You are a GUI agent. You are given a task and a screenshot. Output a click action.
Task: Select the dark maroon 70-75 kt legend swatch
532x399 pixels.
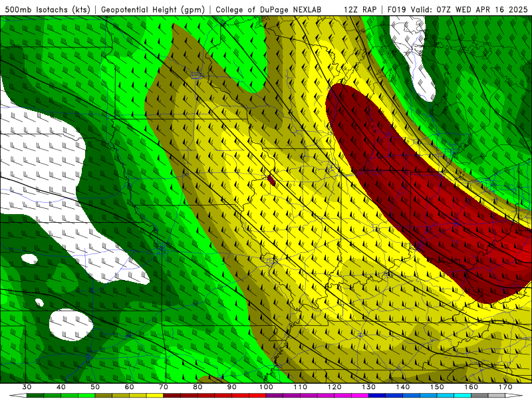(172, 395)
